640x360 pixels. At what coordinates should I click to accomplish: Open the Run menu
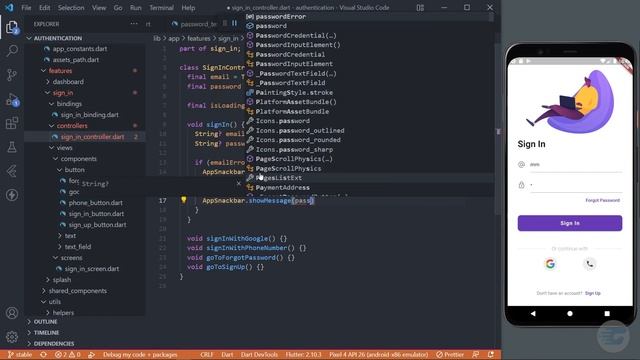pyautogui.click(x=136, y=7)
